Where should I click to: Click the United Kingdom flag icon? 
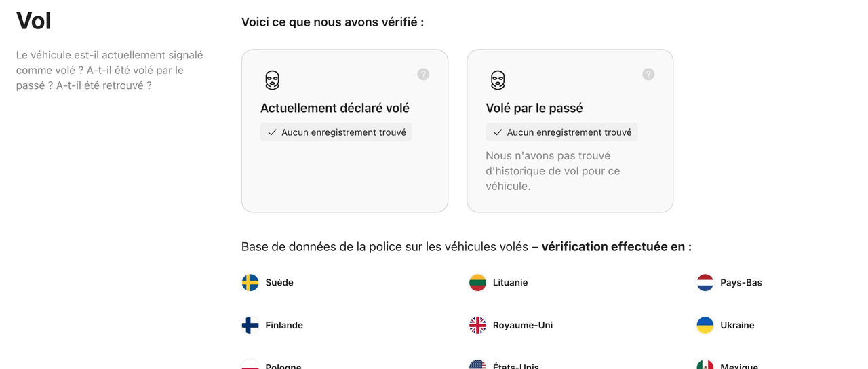[477, 326]
